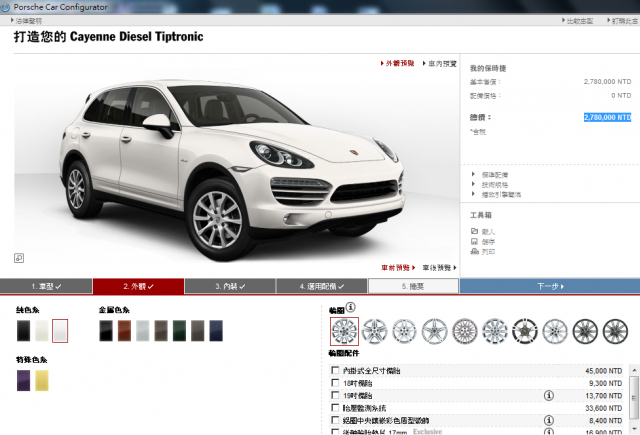This screenshot has height=435, width=640.
Task: Show the 車後預覽 rear view
Action: coord(439,268)
